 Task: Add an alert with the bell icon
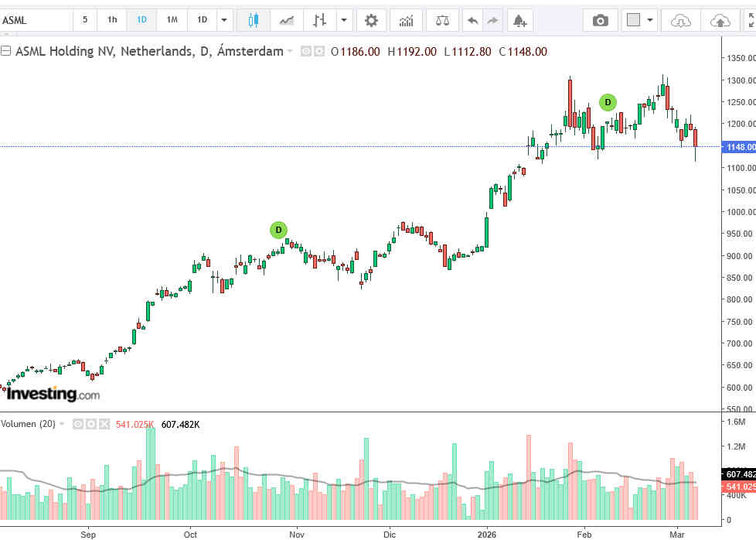519,20
